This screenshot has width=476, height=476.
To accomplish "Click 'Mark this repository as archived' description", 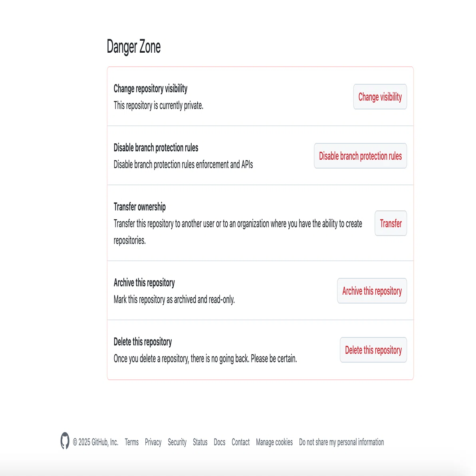I will pos(174,299).
